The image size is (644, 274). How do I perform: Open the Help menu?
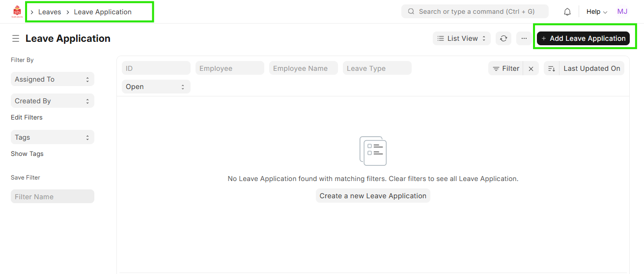click(x=596, y=12)
